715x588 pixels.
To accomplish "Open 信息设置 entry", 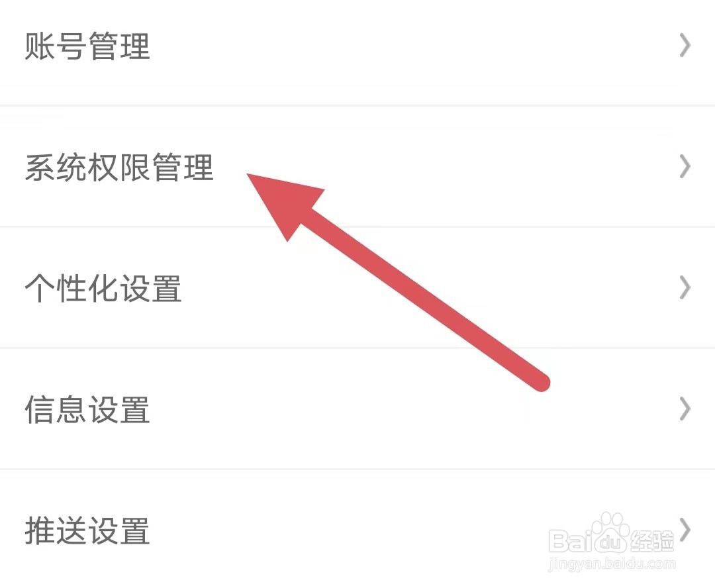I will pyautogui.click(x=358, y=409).
